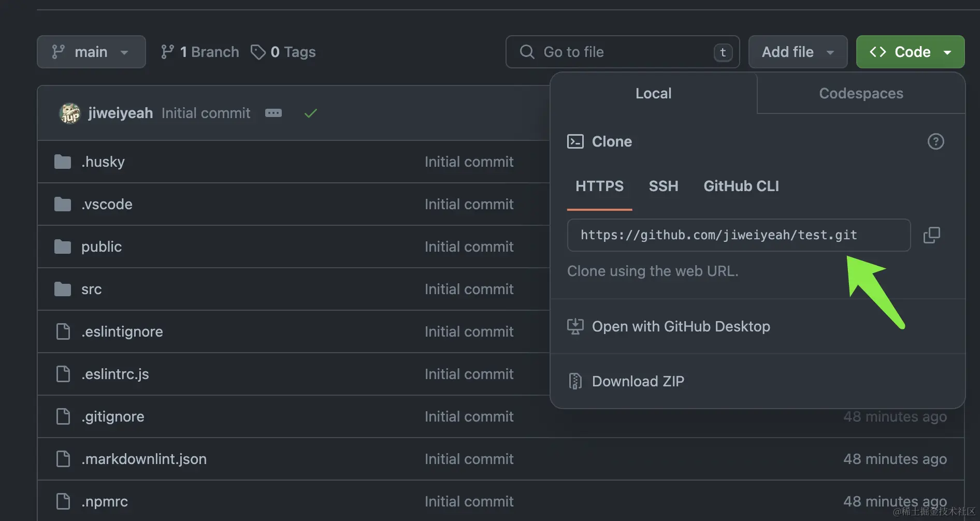The image size is (980, 521).
Task: Open the 0 Tags link
Action: click(x=283, y=52)
